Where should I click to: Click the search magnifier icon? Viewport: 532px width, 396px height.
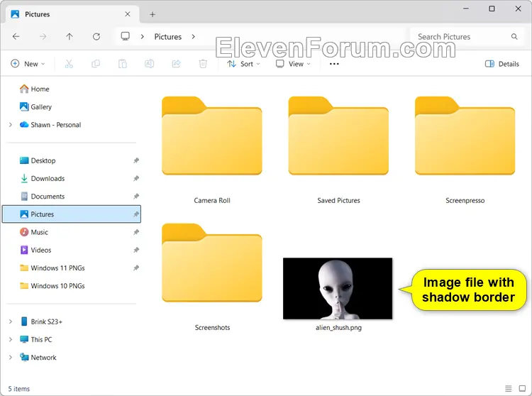(514, 37)
